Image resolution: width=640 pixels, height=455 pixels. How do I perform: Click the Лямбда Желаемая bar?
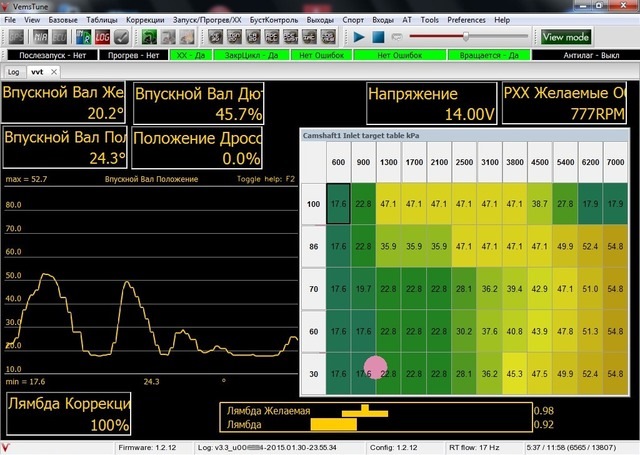pyautogui.click(x=364, y=411)
